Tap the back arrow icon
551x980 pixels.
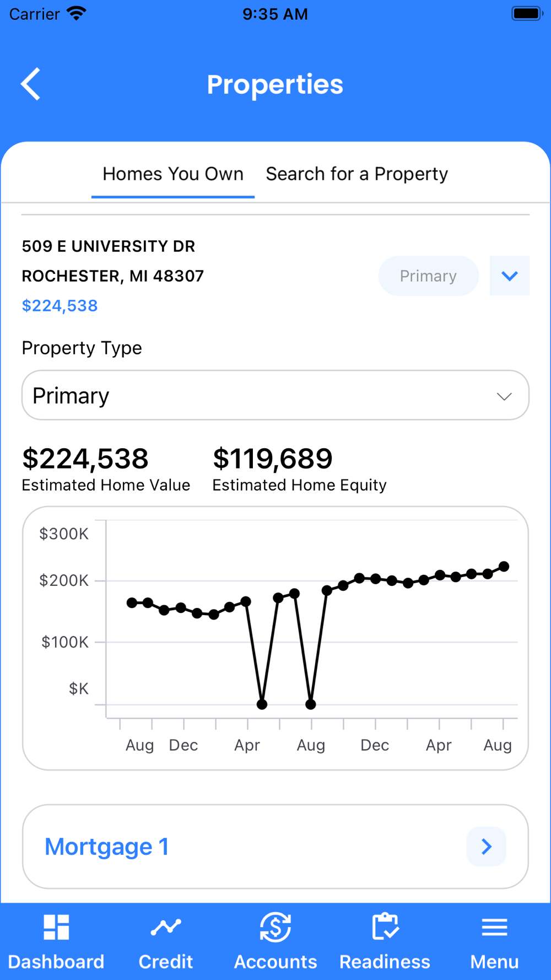pyautogui.click(x=31, y=84)
